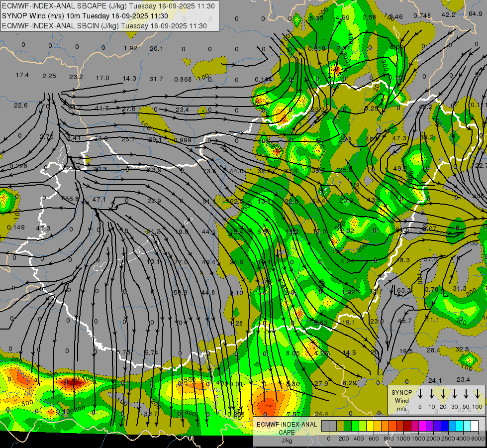Click the pure yellow CAPE legend swatch
The width and height of the screenshot is (487, 448).
(x=370, y=426)
